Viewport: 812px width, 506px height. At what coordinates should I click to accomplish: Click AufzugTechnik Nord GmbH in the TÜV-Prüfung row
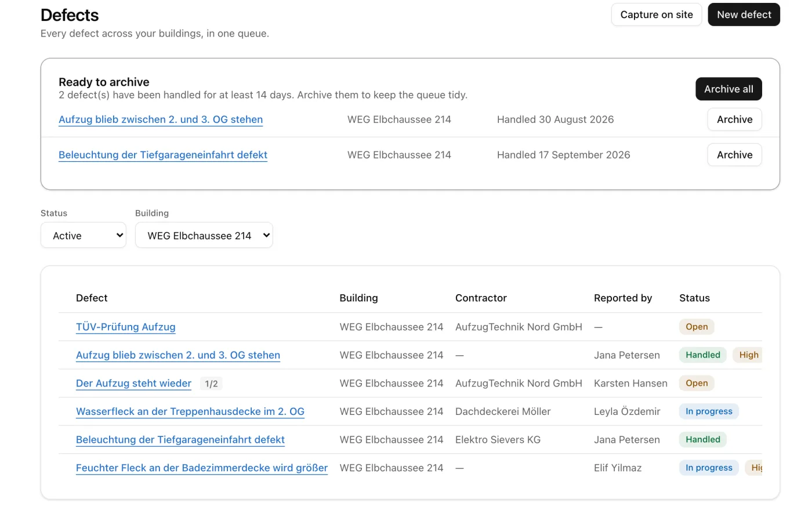(x=519, y=327)
